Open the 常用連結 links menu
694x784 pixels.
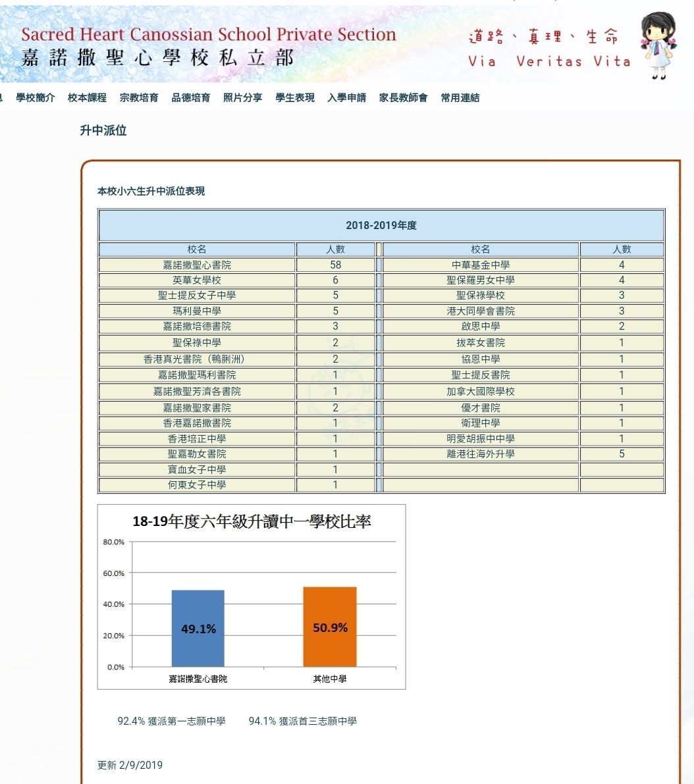click(x=460, y=97)
